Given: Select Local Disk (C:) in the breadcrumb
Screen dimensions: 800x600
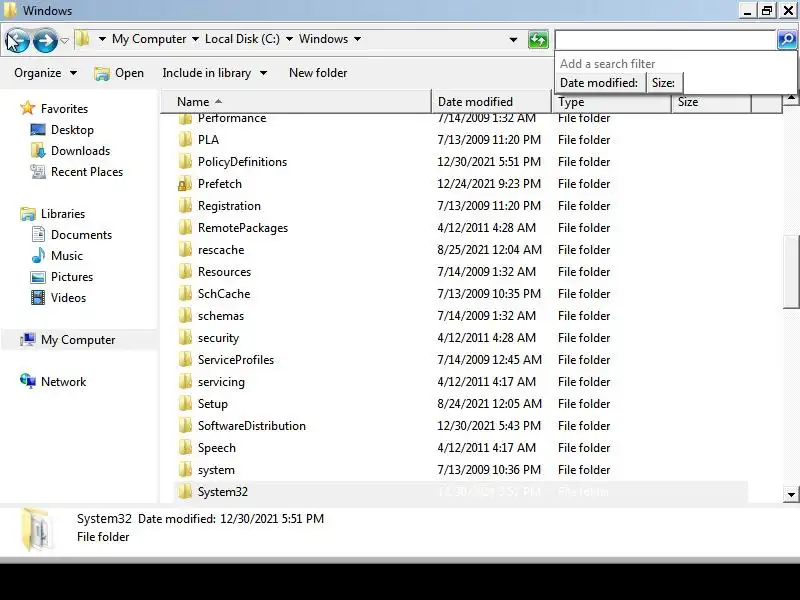Looking at the screenshot, I should point(242,39).
